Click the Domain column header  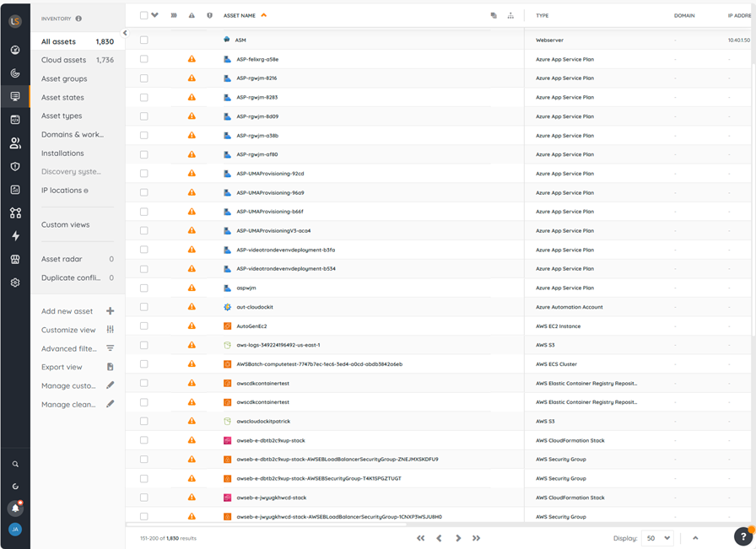coord(684,15)
